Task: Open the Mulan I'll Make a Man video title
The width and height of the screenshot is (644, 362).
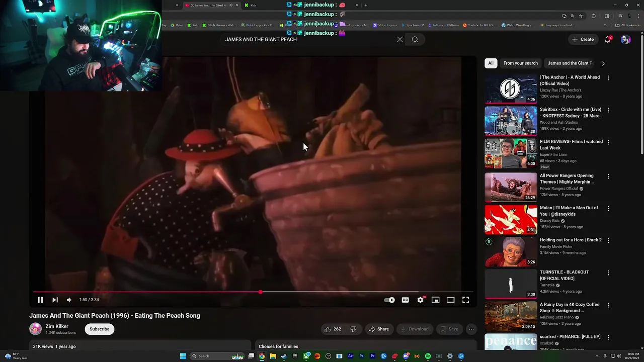Action: 569,211
